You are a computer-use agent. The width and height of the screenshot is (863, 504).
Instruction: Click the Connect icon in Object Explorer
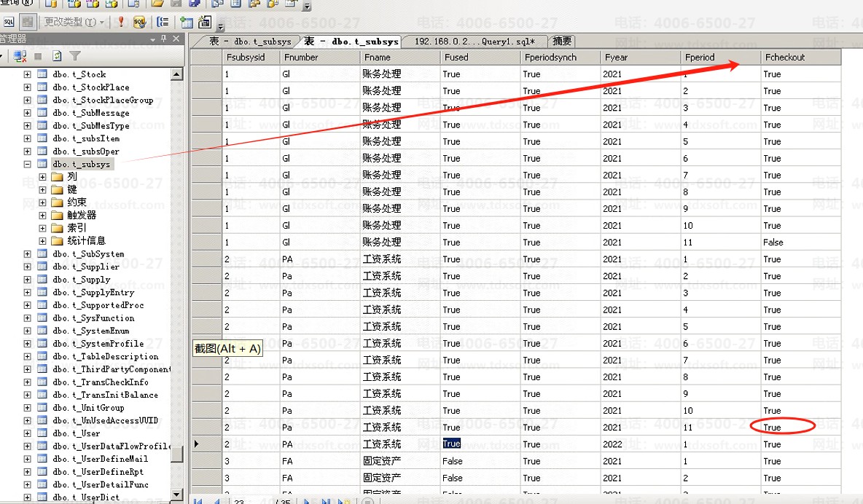pos(18,56)
